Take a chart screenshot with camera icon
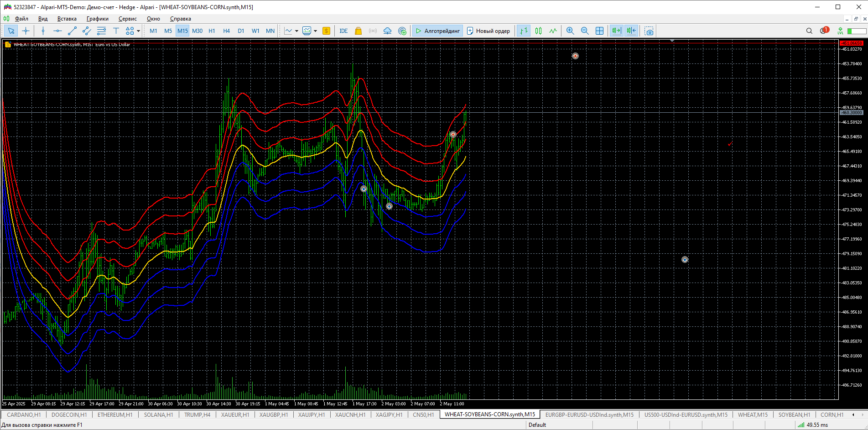This screenshot has height=430, width=868. (649, 31)
